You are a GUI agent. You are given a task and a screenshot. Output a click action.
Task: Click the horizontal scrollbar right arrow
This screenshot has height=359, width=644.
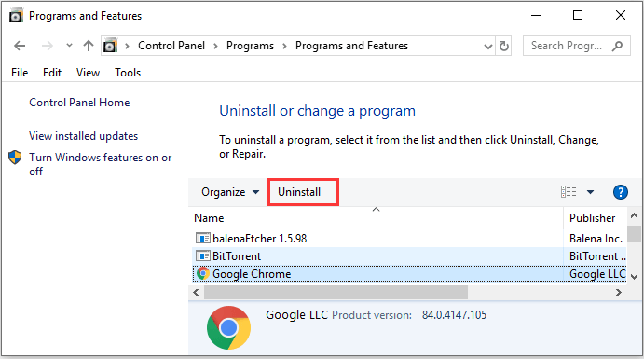coord(619,293)
